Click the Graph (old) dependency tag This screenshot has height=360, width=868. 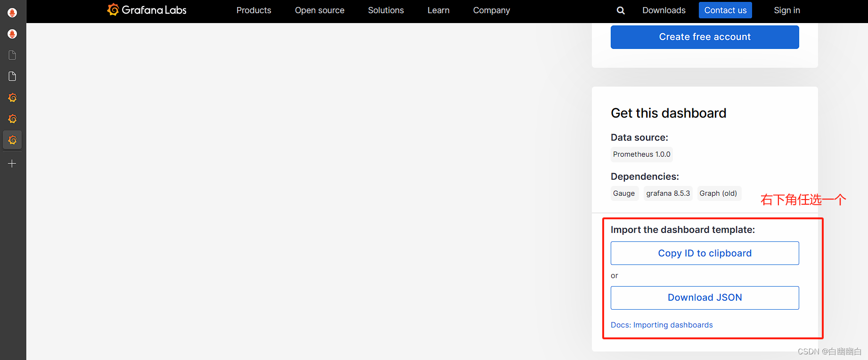tap(718, 193)
